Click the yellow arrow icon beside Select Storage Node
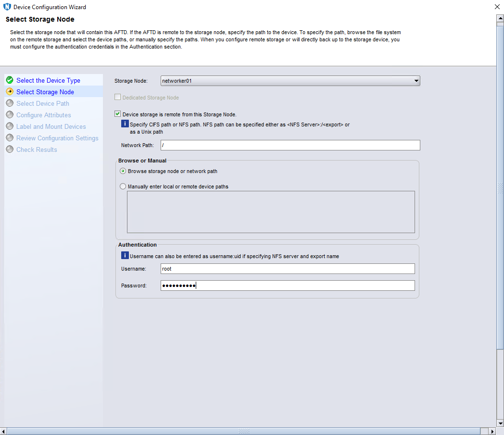The width and height of the screenshot is (504, 435). [10, 92]
